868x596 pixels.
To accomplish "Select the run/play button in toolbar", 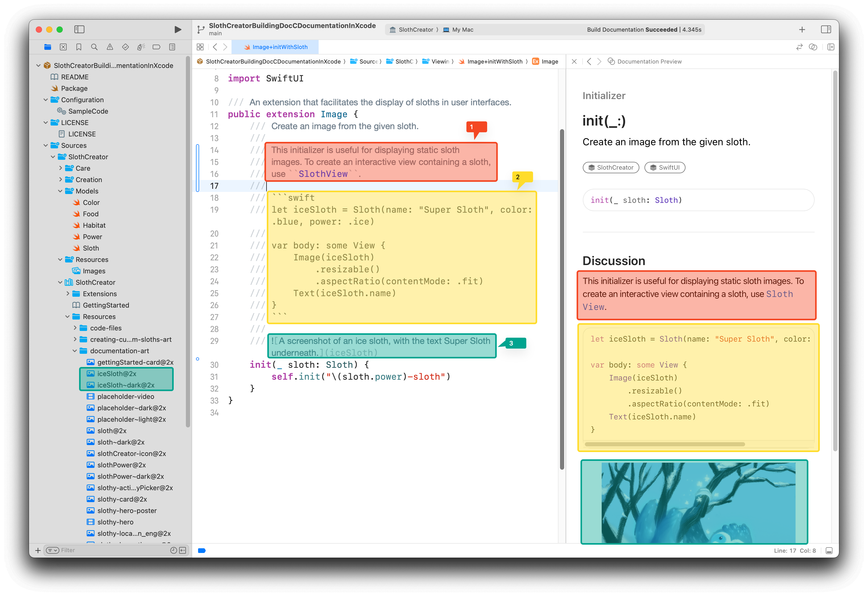I will (177, 29).
